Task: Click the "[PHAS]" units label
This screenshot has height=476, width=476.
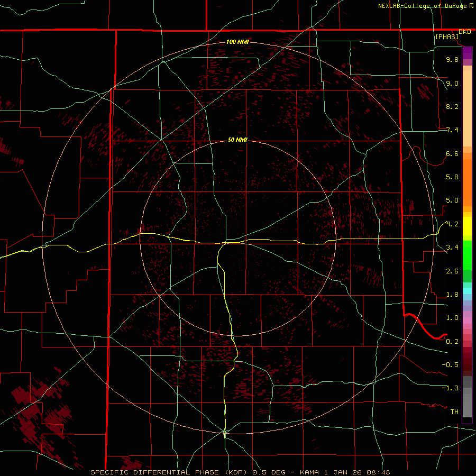Action: (x=447, y=36)
